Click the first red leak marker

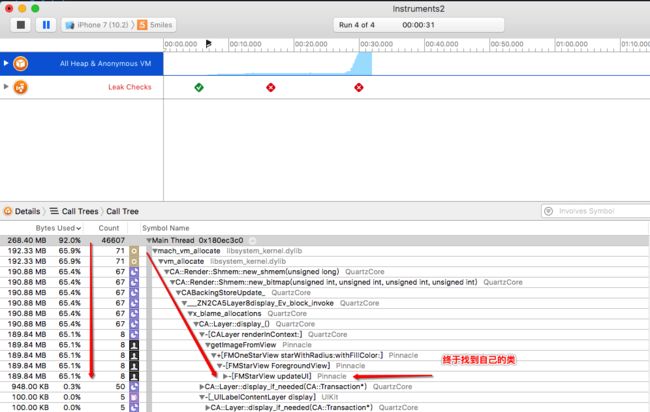tap(271, 87)
